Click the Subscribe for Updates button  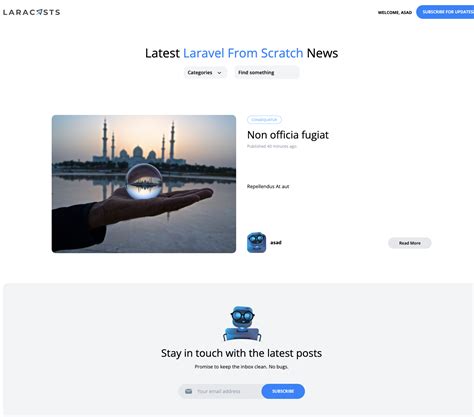pos(446,12)
